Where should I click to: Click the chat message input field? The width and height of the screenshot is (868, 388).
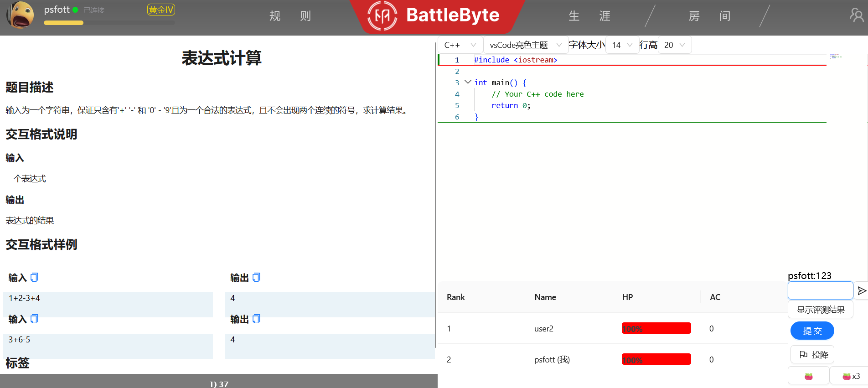[820, 290]
